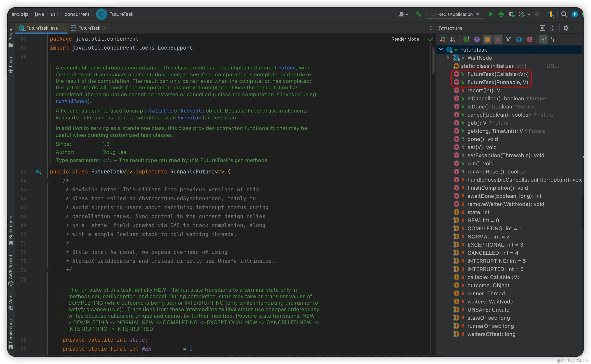Toggle Sort by Visibility in Structure toolbar
Screen dimensions: 591x364
[x=443, y=39]
